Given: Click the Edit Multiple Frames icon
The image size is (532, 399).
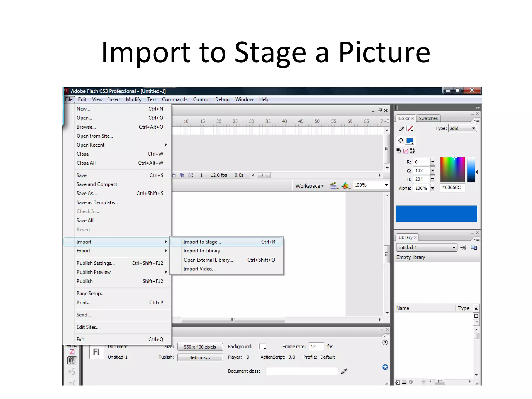Looking at the screenshot, I should click(x=182, y=175).
